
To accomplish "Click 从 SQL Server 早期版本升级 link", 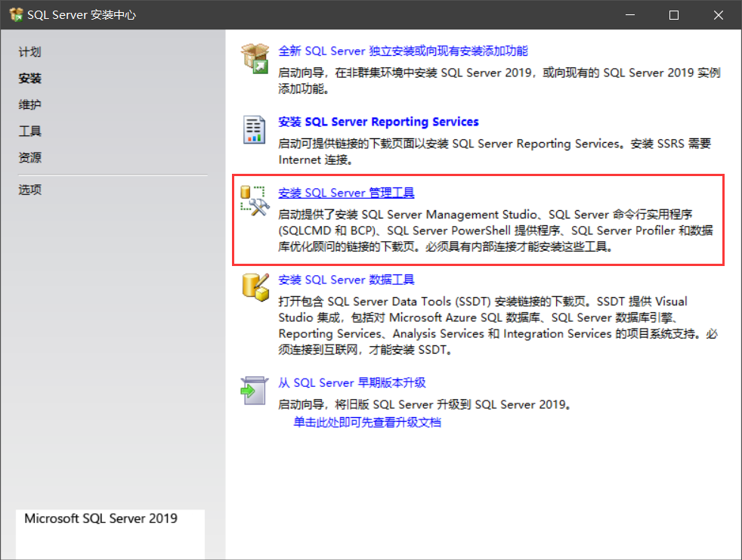I will [x=351, y=382].
